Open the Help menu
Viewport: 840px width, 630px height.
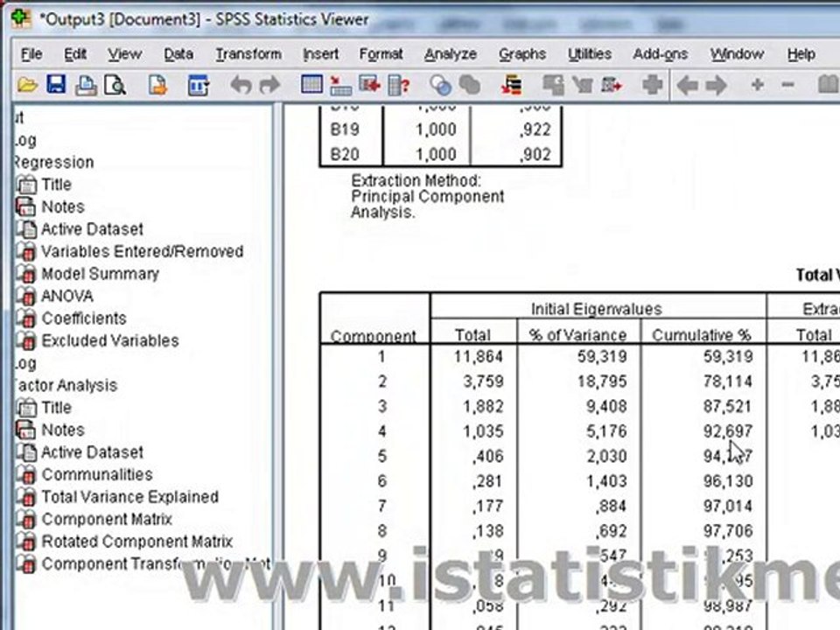801,54
